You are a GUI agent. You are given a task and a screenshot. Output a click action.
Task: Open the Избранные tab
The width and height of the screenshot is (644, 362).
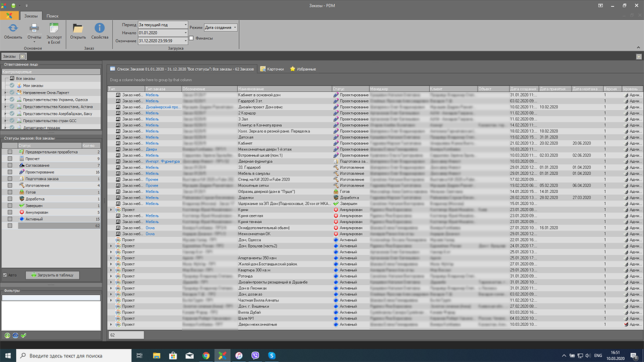(x=303, y=69)
